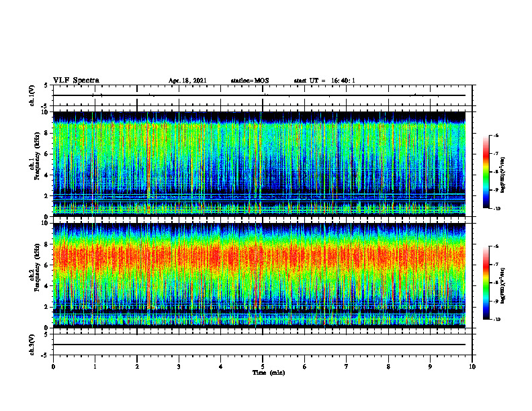The width and height of the screenshot is (532, 411).
Task: Click the "ch.1(V)" waveform axis label
Action: (32, 95)
